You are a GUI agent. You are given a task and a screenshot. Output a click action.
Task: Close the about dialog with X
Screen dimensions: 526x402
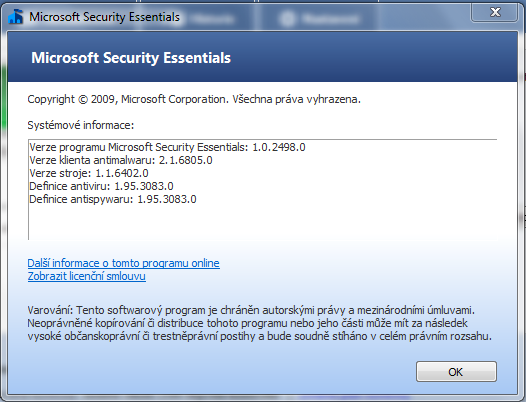coord(494,12)
